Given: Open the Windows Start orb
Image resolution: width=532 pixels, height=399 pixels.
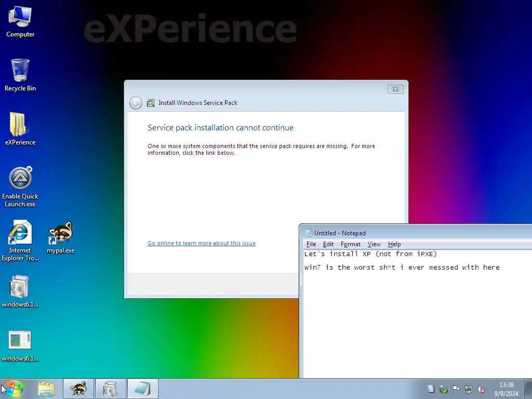Looking at the screenshot, I should pos(14,389).
